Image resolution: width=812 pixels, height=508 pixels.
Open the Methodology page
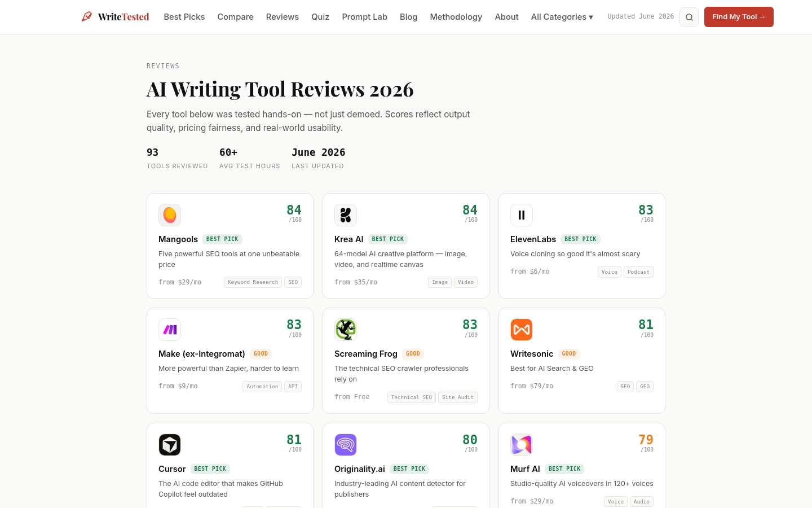point(456,17)
